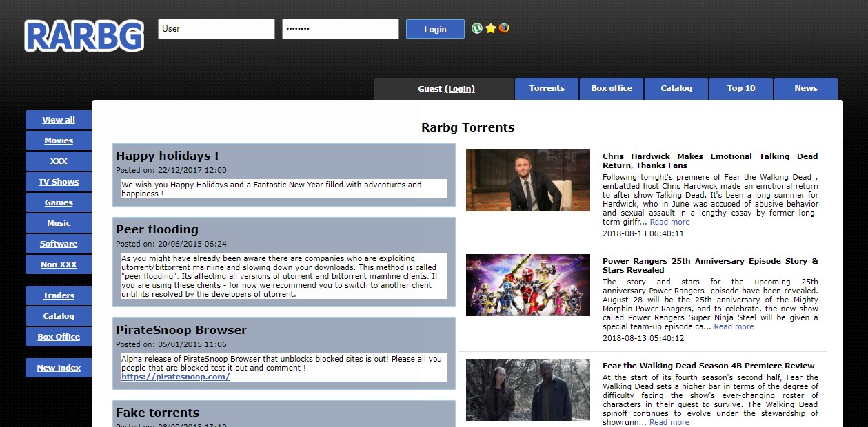Screen dimensions: 868x427
Task: Open the News tab
Action: click(x=806, y=89)
